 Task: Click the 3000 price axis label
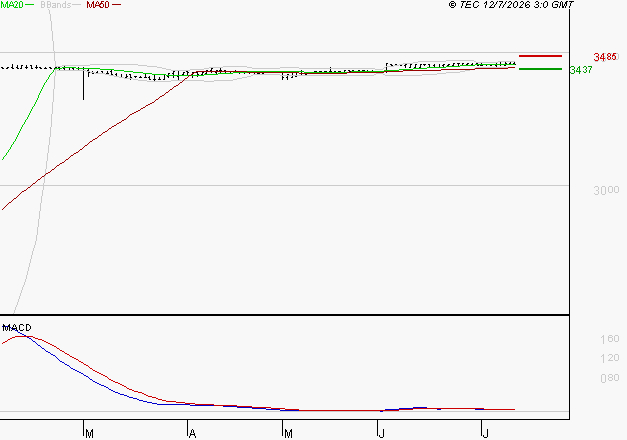(606, 190)
